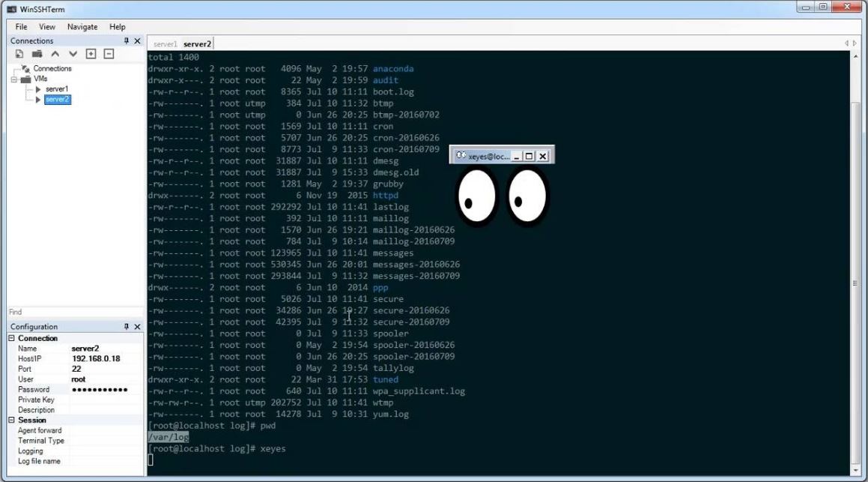Click the dmesg.old file name
Screen dimensions: 868x482
pyautogui.click(x=395, y=172)
